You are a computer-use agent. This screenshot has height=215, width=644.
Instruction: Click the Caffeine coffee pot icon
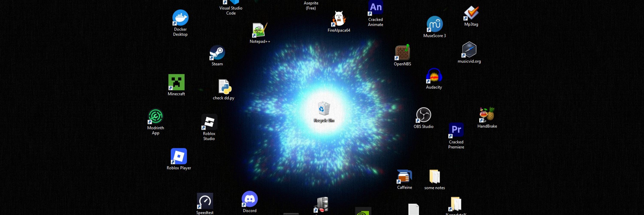404,176
